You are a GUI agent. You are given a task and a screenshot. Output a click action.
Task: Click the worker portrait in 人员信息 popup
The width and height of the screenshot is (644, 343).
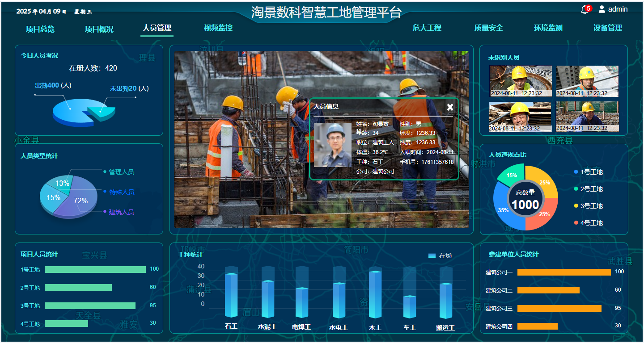coord(333,145)
